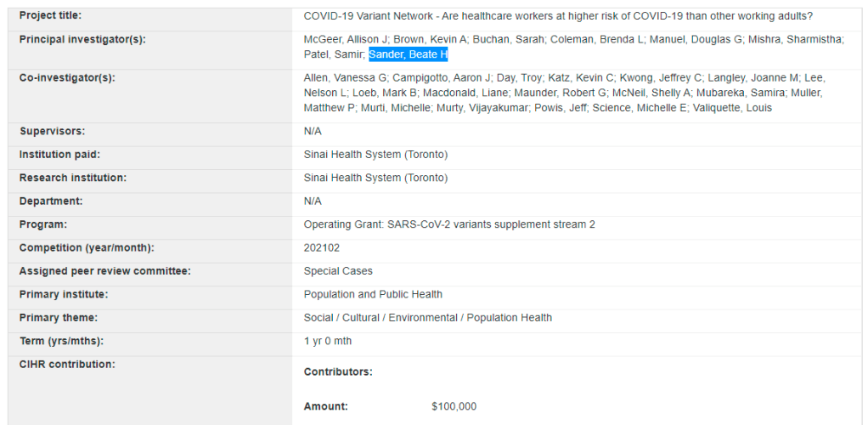Click the Supervisors label
This screenshot has height=425, width=868.
pos(52,131)
